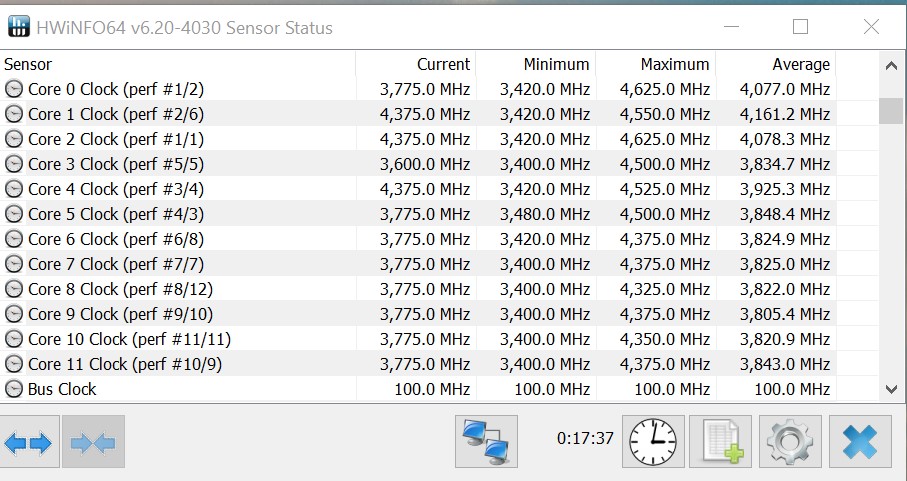Close sensors with the blue X button
The image size is (907, 481).
tap(860, 442)
